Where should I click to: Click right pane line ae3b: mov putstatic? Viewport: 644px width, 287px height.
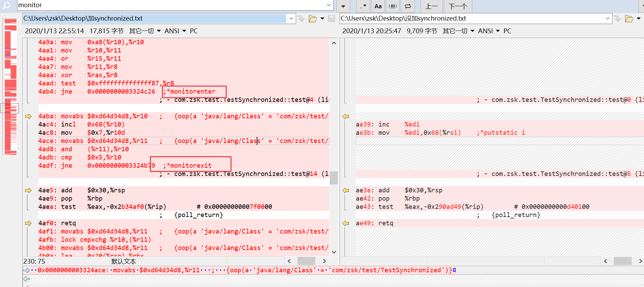point(440,133)
